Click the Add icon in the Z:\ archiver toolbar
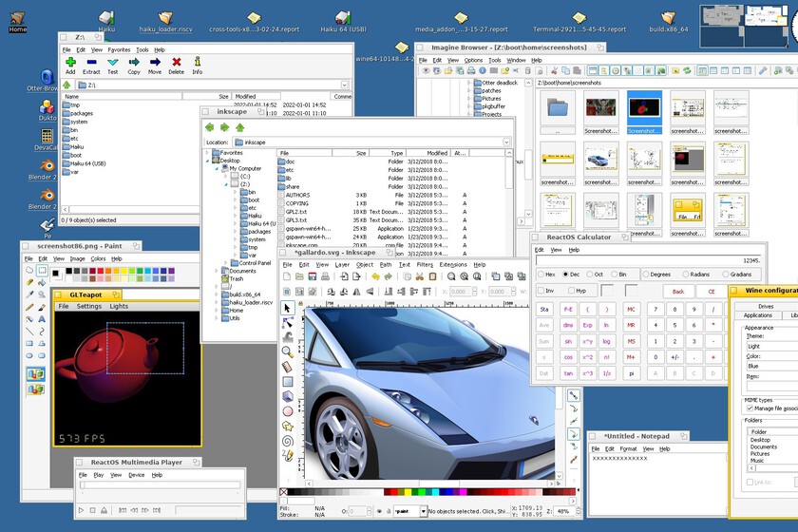 tap(70, 62)
